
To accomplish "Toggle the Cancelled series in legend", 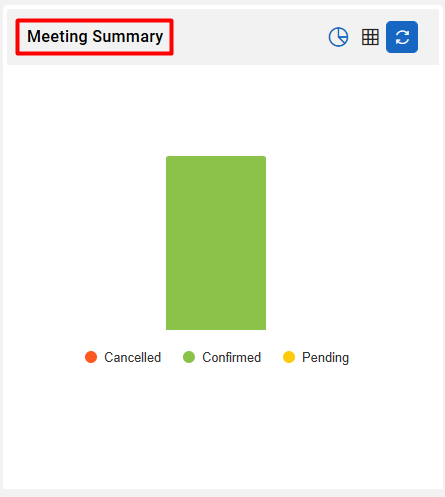I will pyautogui.click(x=123, y=357).
